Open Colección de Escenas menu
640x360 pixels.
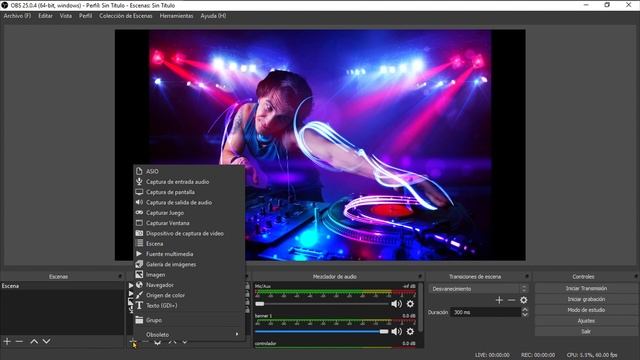[126, 16]
